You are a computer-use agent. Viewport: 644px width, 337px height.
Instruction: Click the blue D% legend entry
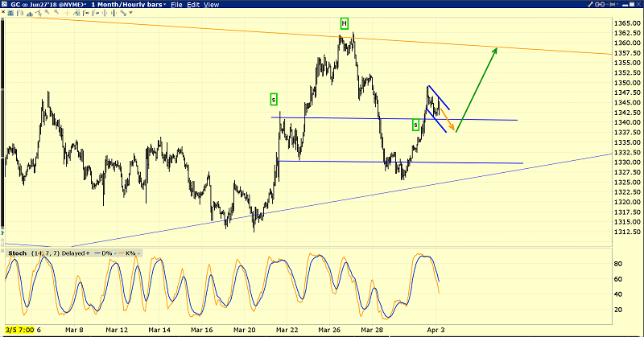pyautogui.click(x=106, y=253)
